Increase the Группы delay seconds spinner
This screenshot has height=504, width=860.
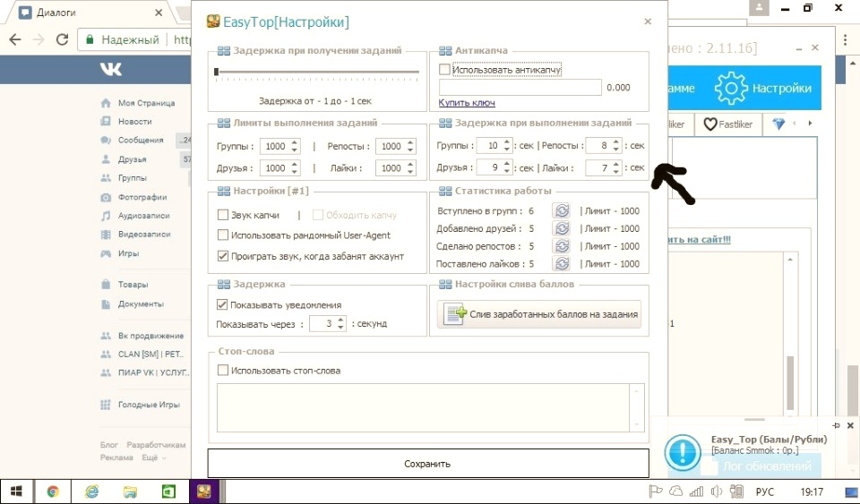[507, 142]
